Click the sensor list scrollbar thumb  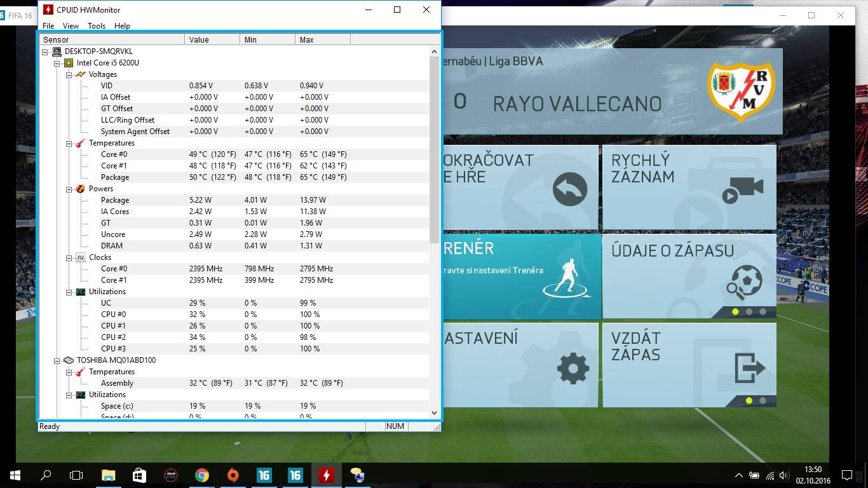coord(435,149)
